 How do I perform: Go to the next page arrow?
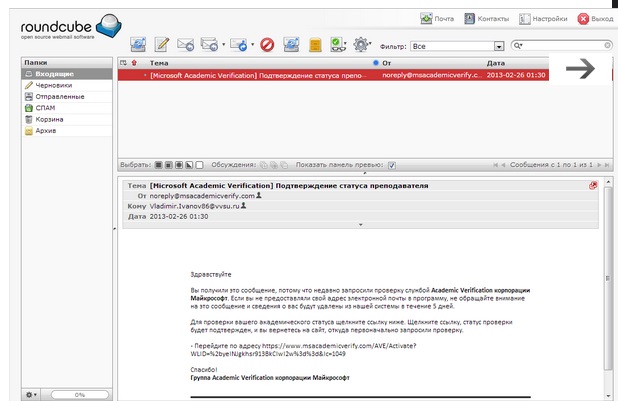click(x=599, y=165)
